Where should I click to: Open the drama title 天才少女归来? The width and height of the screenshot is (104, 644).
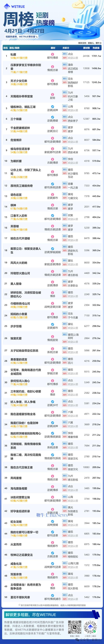point(19,81)
